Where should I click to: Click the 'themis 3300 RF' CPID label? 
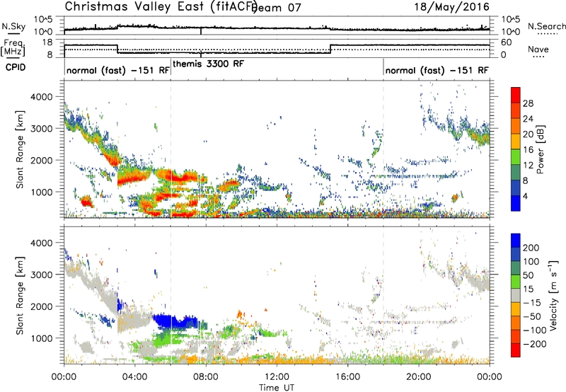pyautogui.click(x=209, y=64)
